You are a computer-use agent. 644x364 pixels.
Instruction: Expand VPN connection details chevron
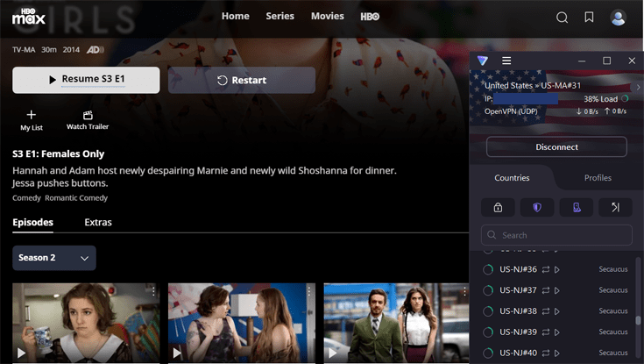[638, 87]
